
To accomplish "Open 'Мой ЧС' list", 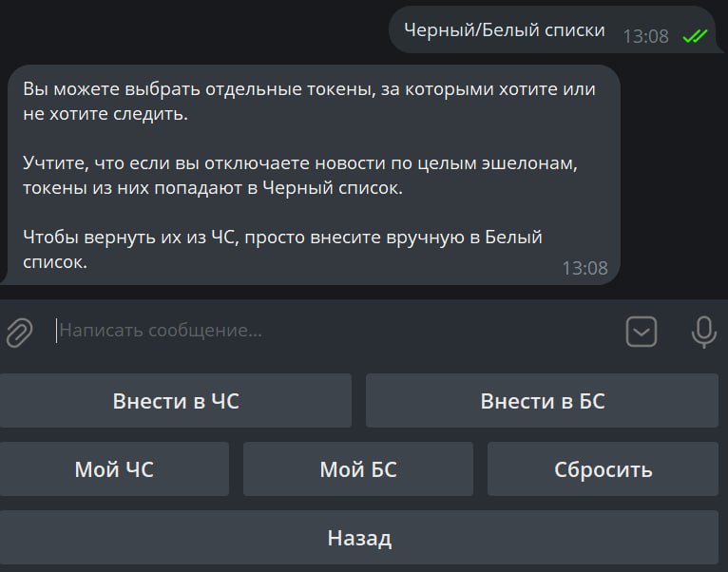I will point(114,469).
